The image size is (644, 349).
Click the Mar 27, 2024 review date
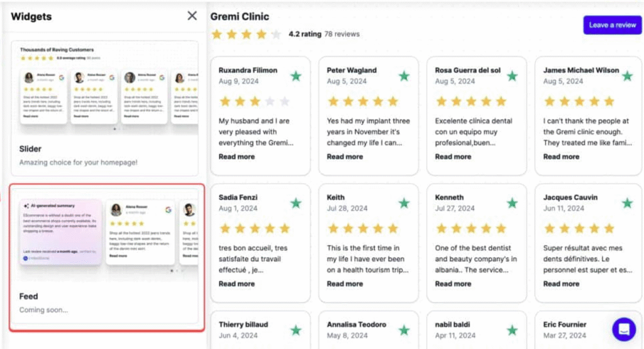tap(564, 335)
